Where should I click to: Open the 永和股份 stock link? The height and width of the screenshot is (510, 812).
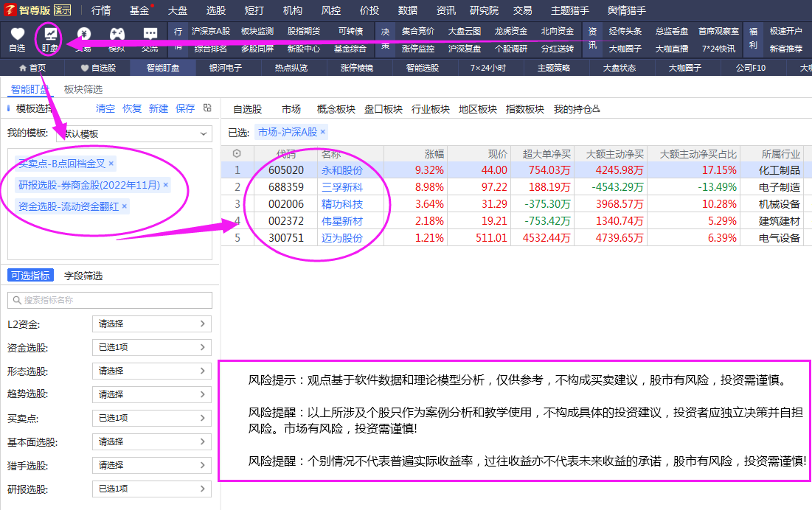[341, 170]
